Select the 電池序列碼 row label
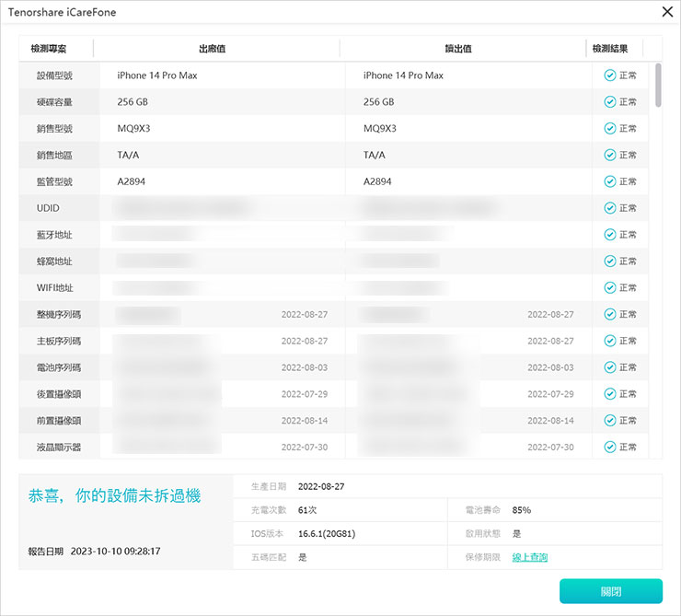The height and width of the screenshot is (616, 681). (x=59, y=367)
